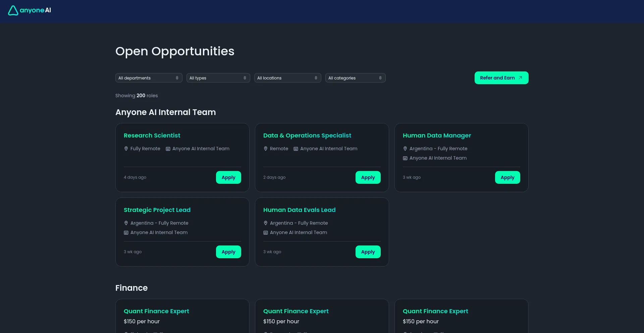Open the All departments dropdown
Image resolution: width=644 pixels, height=333 pixels.
click(149, 78)
